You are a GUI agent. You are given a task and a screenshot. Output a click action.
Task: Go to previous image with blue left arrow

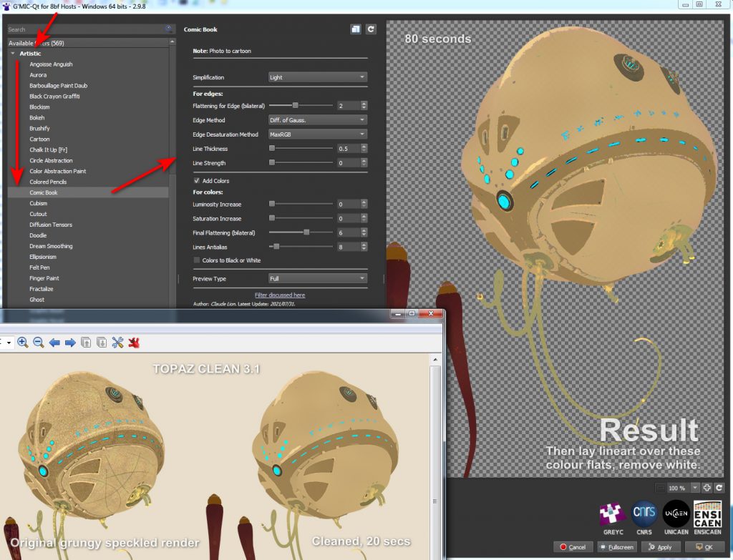[x=54, y=343]
